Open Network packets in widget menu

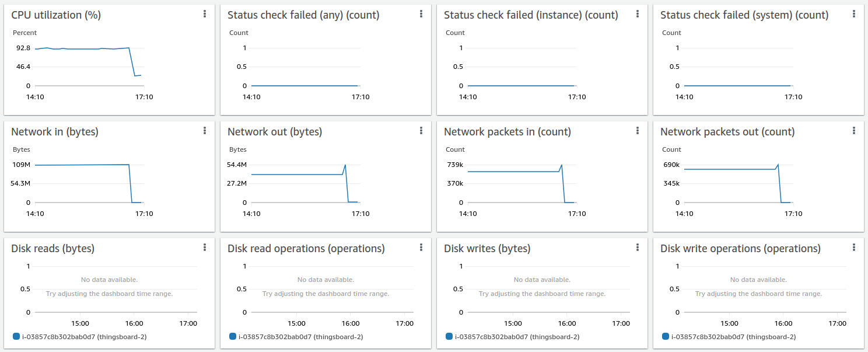tap(638, 131)
